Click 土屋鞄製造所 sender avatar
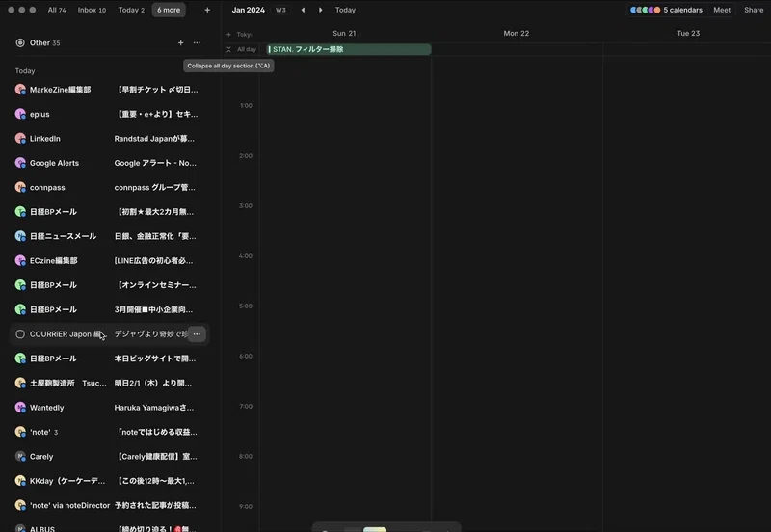Viewport: 771px width, 532px height. (x=20, y=383)
